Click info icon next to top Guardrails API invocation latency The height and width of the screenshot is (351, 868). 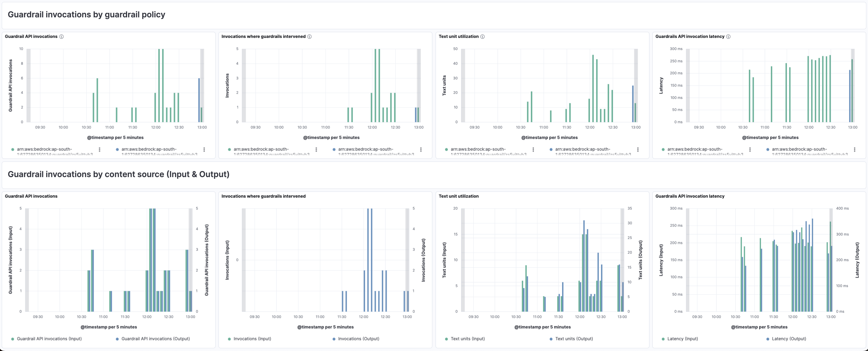tap(728, 36)
